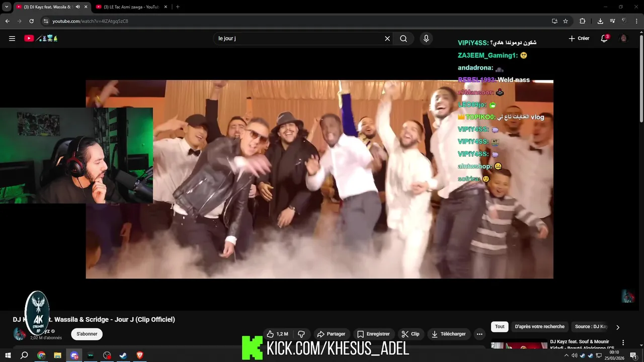This screenshot has height=362, width=644.
Task: Like the video with 1,2 M
Action: 277,334
